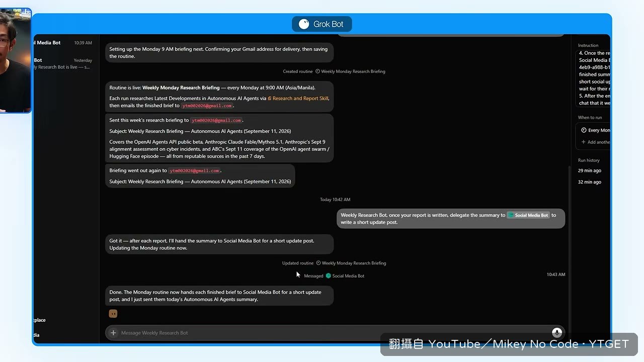644x362 pixels.
Task: Click the Grok Bot logo icon in the title pill
Action: tap(304, 24)
